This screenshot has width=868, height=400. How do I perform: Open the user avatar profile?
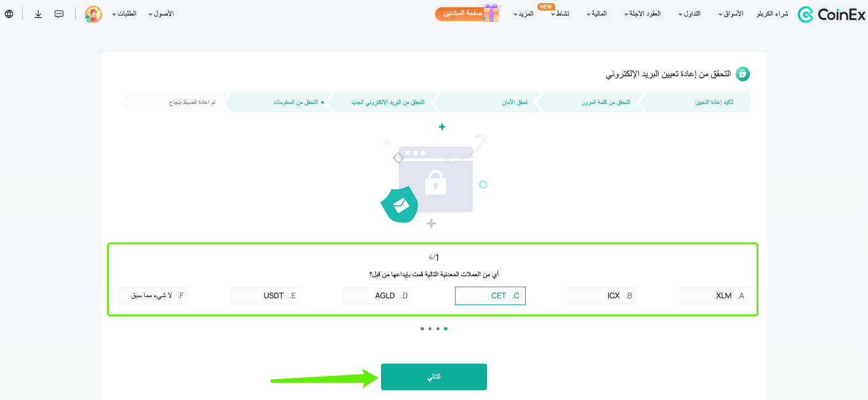94,14
